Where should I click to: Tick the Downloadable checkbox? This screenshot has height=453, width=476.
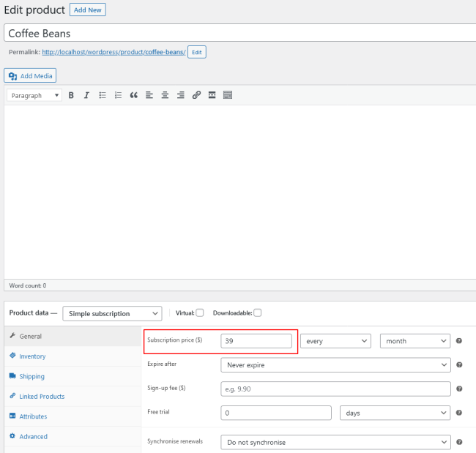(257, 313)
